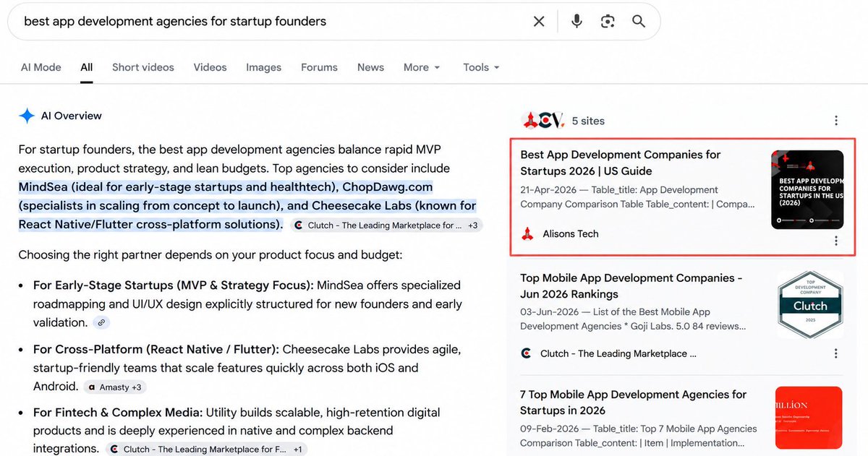Click the Clutch favicon under Jun 2026 Rankings

(527, 353)
